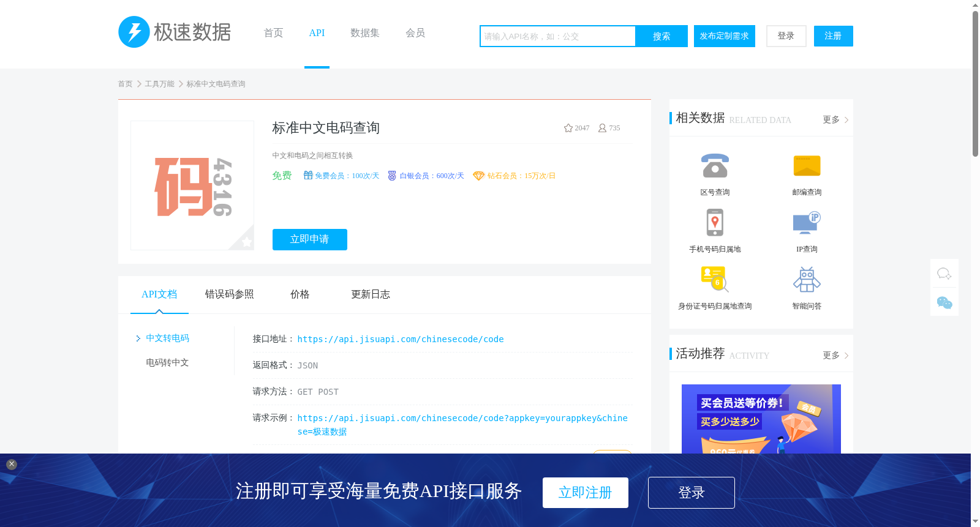Expand 更多 in the 相关数据 section
This screenshot has width=980, height=527.
[x=835, y=120]
